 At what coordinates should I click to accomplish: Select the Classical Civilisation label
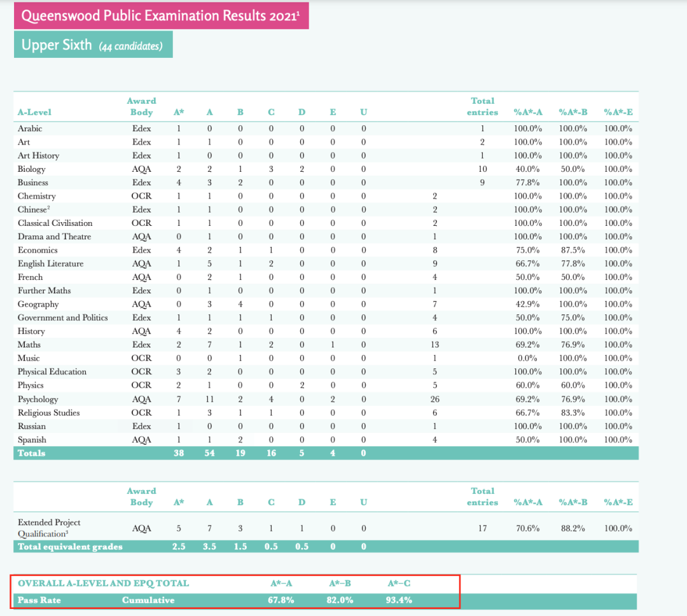click(55, 223)
